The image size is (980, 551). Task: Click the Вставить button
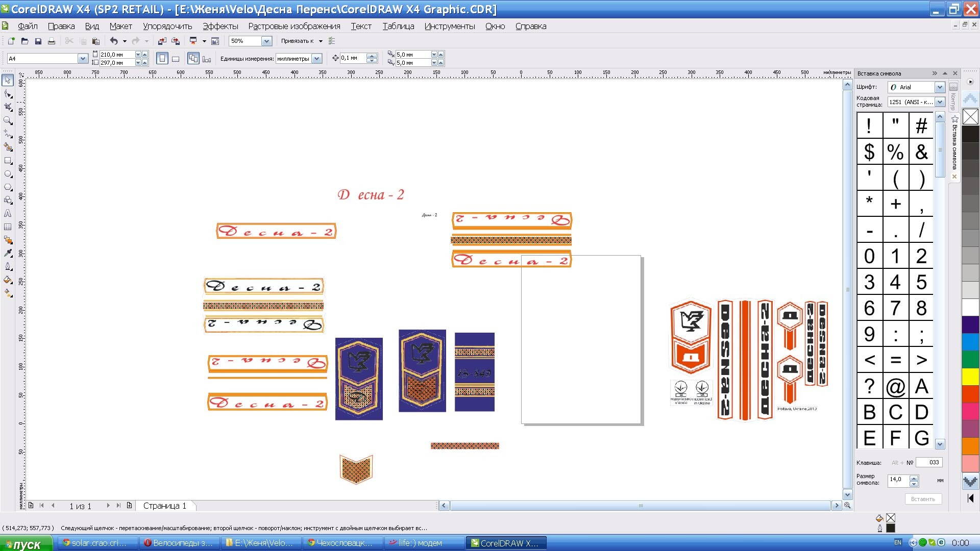click(x=923, y=499)
